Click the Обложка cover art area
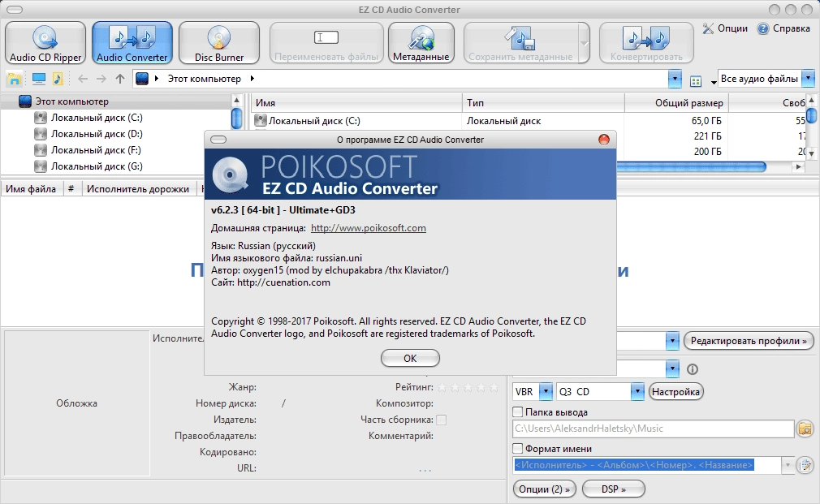The image size is (820, 504). coord(77,403)
